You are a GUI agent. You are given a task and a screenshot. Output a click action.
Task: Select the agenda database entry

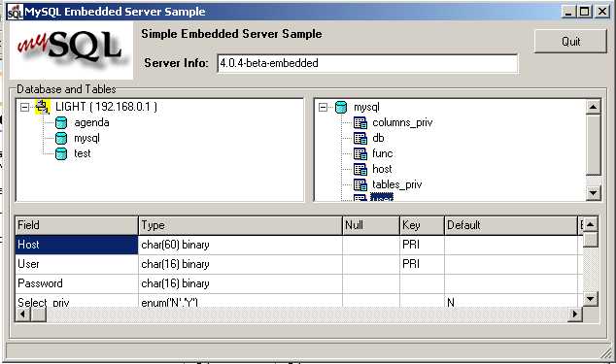(x=91, y=122)
